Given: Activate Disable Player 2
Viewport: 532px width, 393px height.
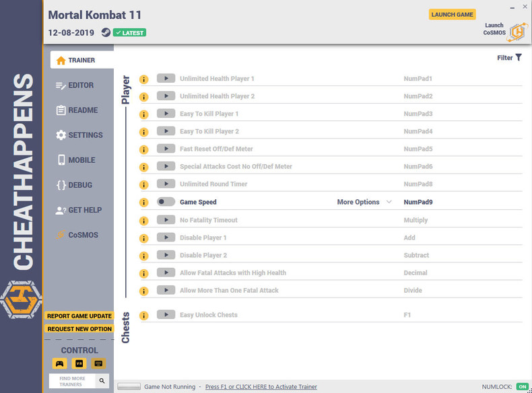Looking at the screenshot, I should (166, 255).
